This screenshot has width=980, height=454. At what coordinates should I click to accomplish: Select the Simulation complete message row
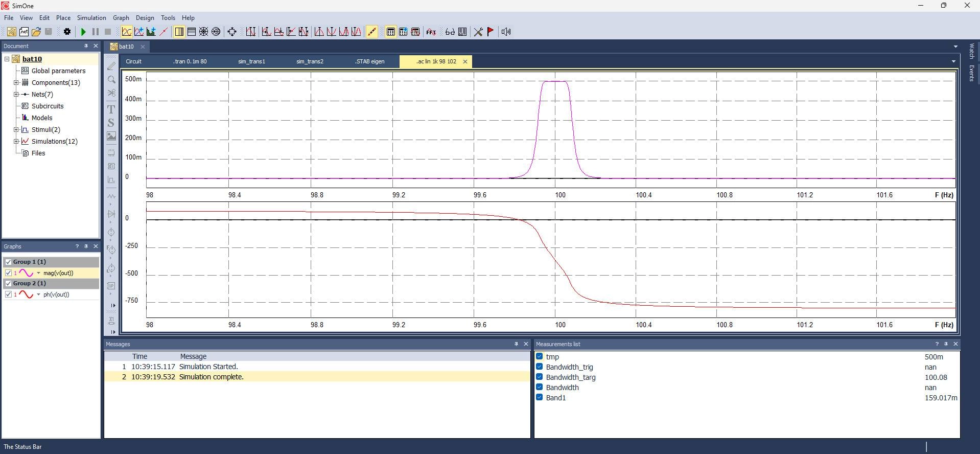click(317, 377)
